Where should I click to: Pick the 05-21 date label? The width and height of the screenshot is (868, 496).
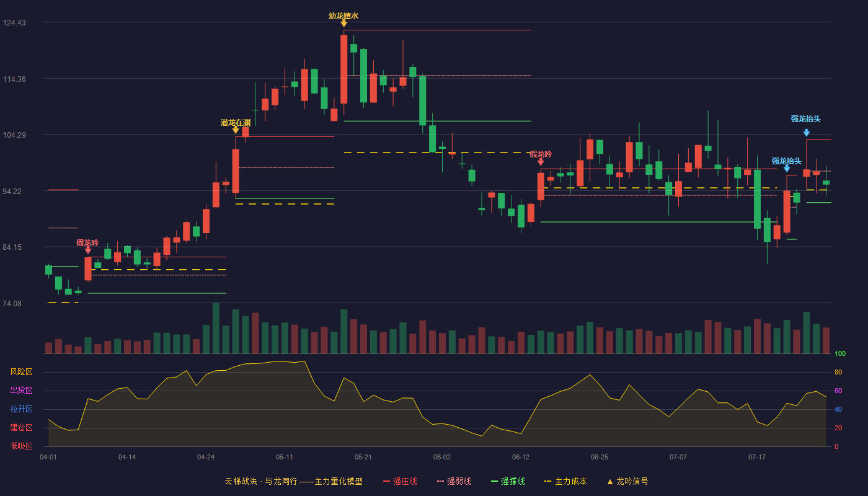coord(363,457)
